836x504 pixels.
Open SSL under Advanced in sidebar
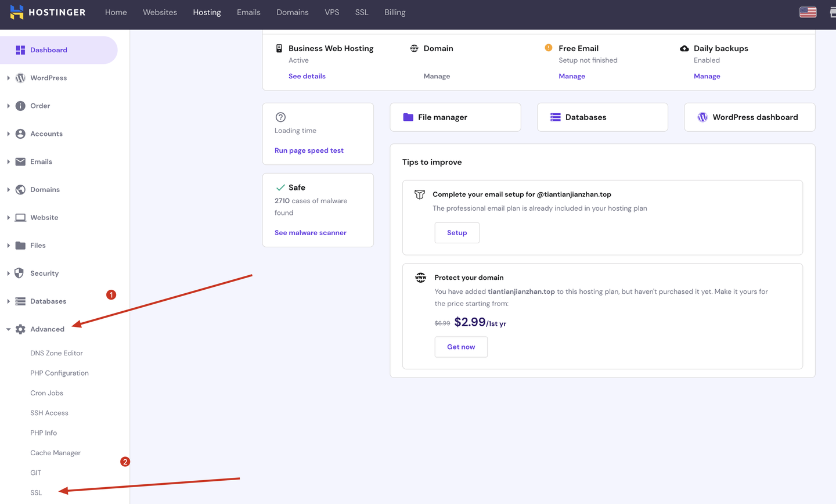click(36, 492)
